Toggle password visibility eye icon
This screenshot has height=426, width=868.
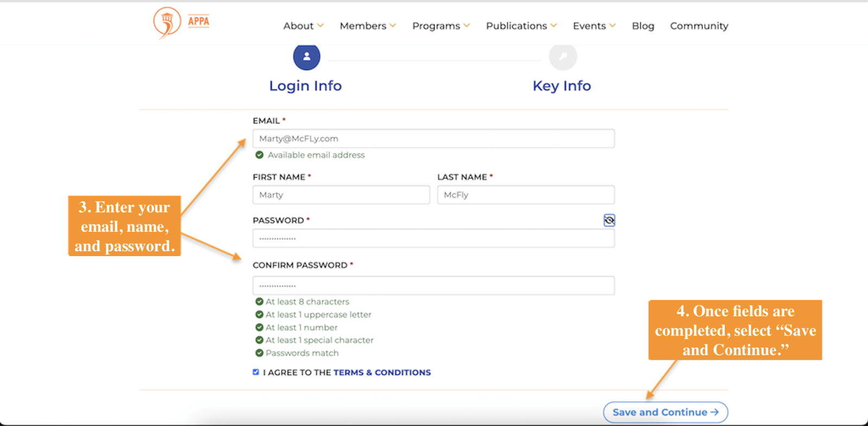tap(609, 220)
